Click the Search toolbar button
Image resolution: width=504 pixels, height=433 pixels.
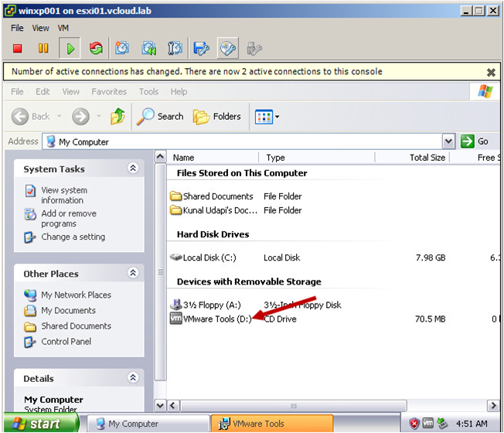point(160,116)
